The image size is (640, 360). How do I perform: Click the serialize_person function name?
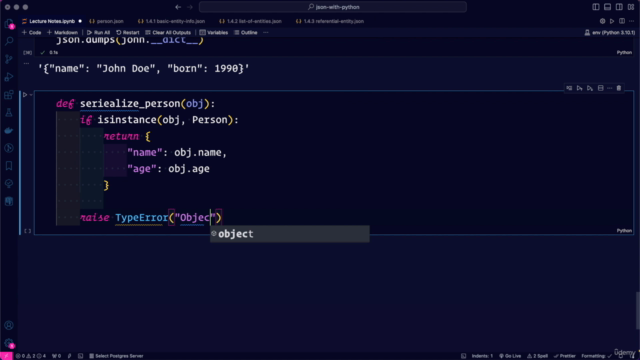click(130, 104)
